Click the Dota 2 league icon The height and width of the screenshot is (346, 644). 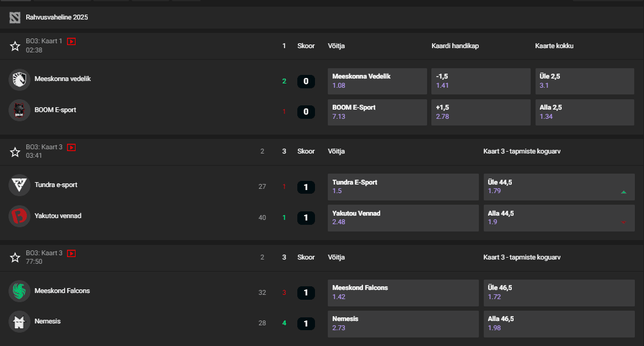(x=15, y=17)
